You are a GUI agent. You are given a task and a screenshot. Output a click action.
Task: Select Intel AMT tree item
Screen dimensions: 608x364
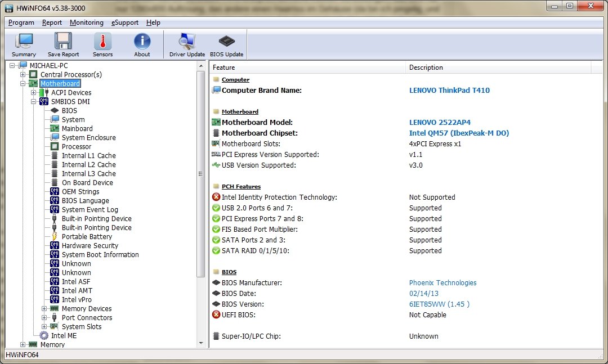point(77,290)
